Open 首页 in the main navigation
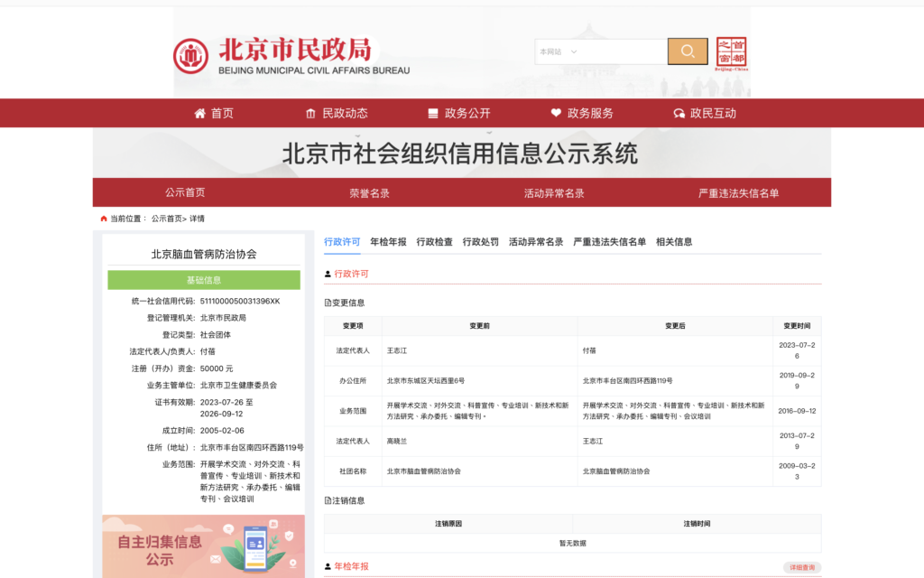Viewport: 924px width, 578px height. (222, 113)
